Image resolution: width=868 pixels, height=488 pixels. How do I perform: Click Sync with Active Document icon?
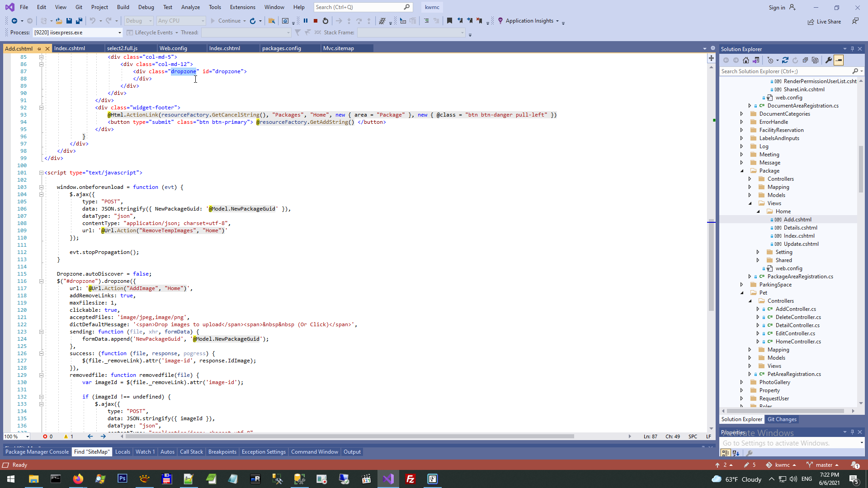coord(785,60)
